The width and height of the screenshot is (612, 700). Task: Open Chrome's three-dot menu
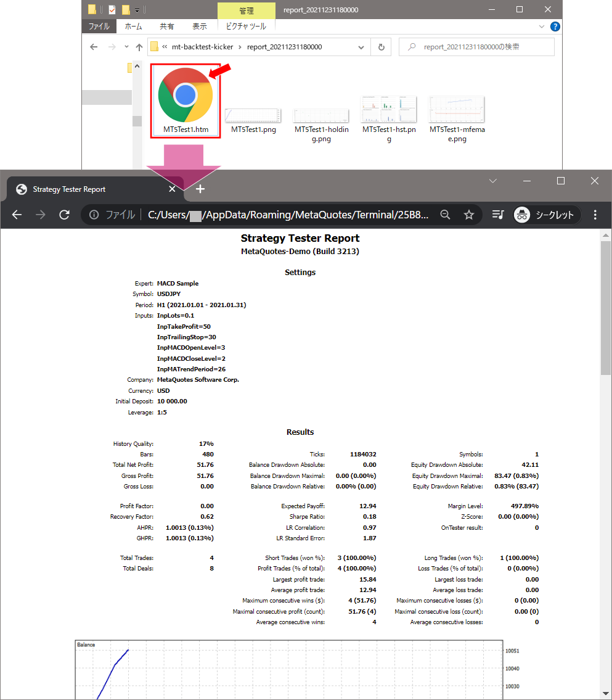(594, 215)
